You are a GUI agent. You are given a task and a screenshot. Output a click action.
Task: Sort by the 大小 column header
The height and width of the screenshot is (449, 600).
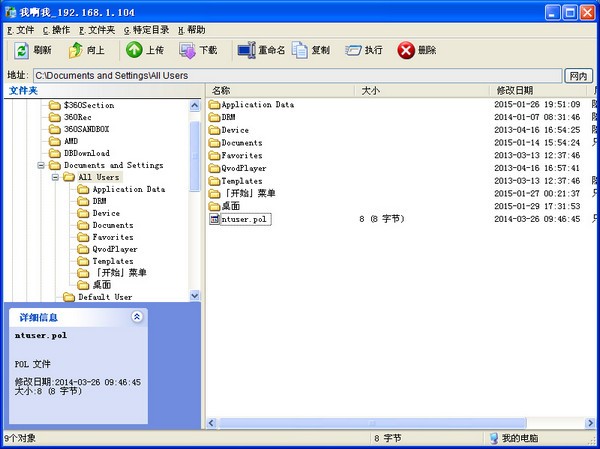(x=422, y=91)
